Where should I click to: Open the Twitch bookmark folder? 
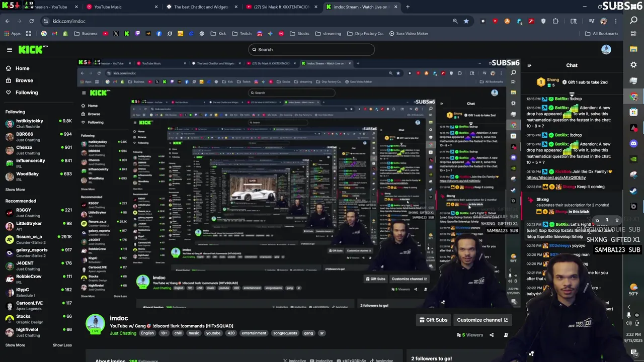(x=242, y=34)
